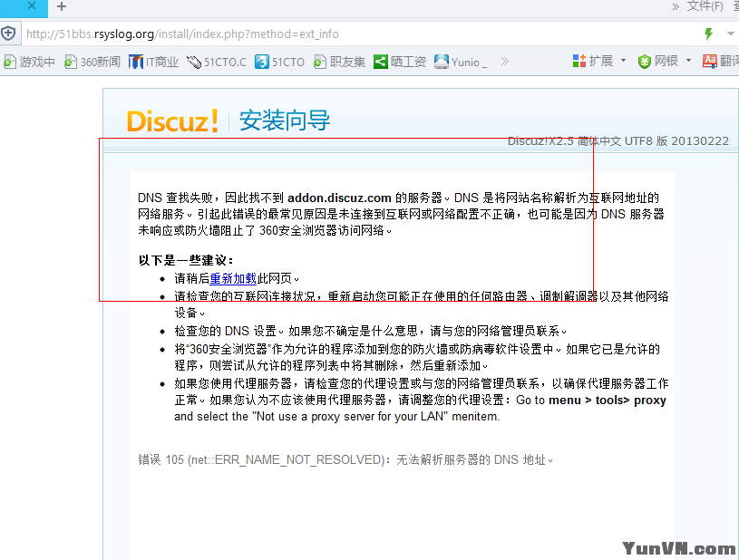The width and height of the screenshot is (739, 560).
Task: Open the 晒工资 bookmark
Action: (400, 62)
